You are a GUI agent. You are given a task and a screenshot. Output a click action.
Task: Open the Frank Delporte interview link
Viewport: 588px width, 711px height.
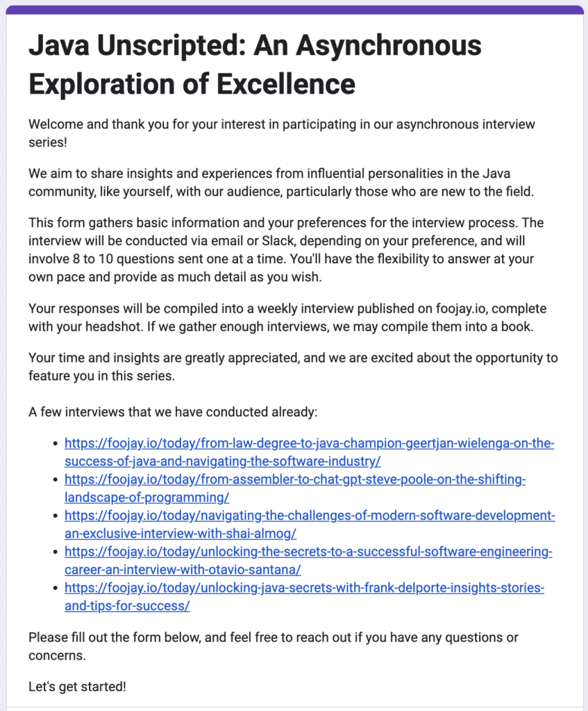(304, 596)
